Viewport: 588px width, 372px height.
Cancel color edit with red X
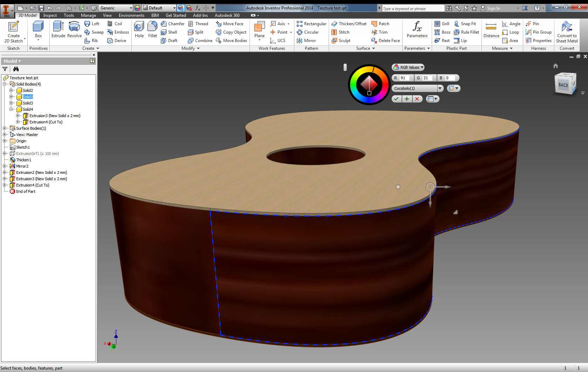pos(417,99)
